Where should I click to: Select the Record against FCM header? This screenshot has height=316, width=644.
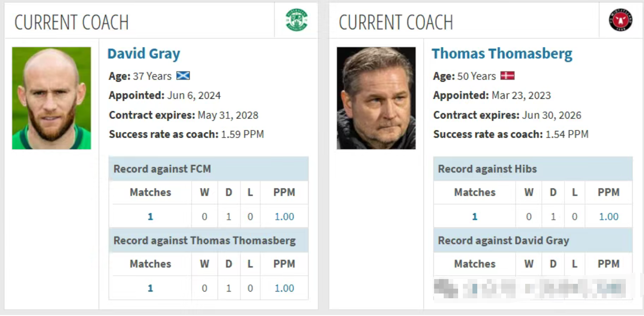162,169
